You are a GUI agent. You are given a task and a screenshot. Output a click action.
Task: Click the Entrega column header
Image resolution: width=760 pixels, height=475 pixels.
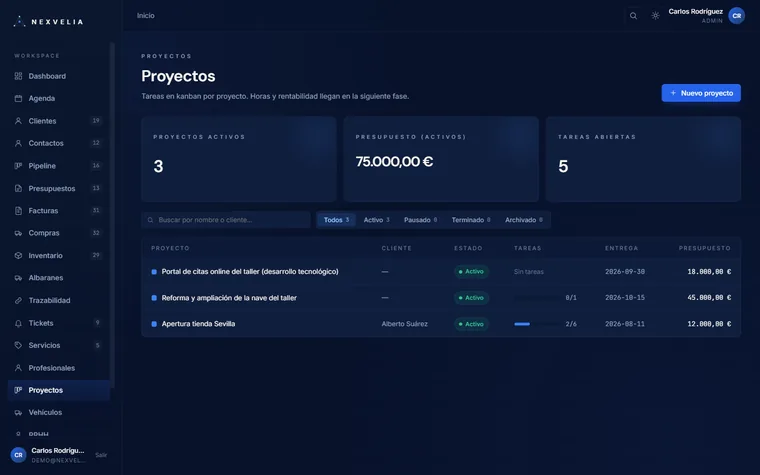[621, 248]
